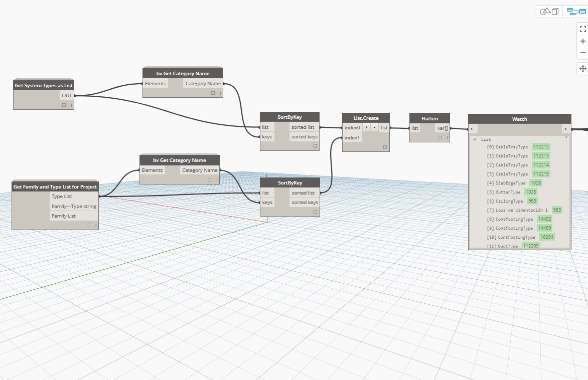Screen dimensions: 588x380
Task: Click list output port of List.Create
Action: (384, 128)
